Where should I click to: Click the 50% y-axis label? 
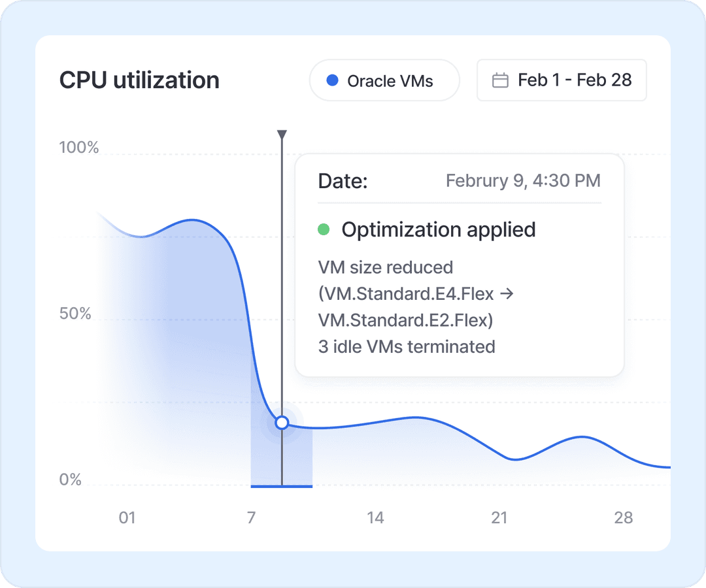point(75,314)
